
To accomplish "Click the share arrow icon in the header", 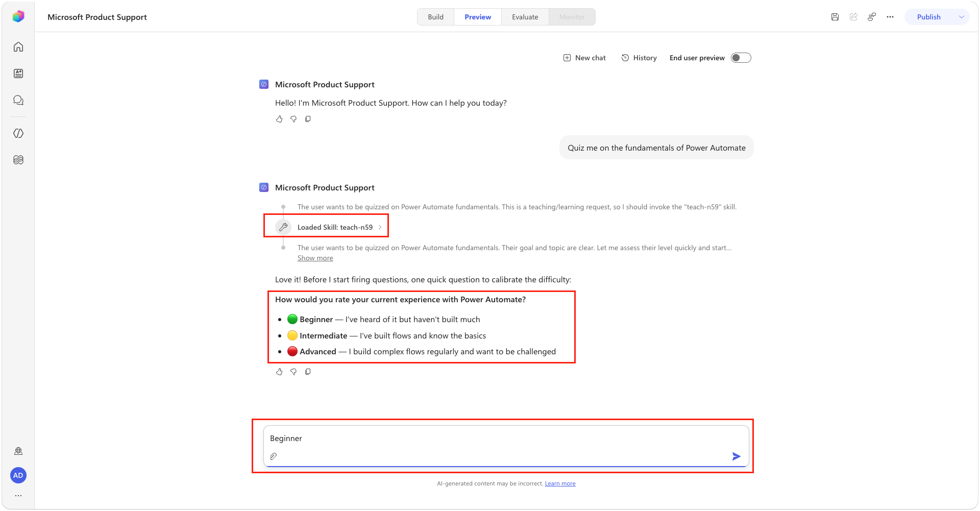I will pyautogui.click(x=853, y=17).
